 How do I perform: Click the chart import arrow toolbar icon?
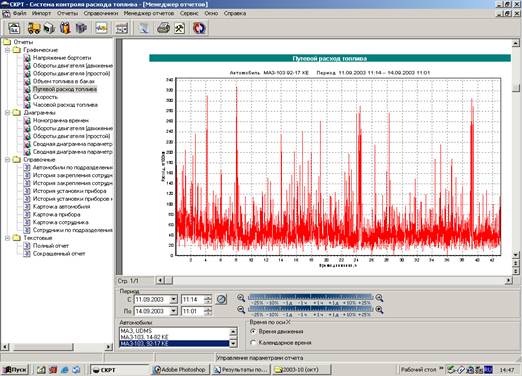click(101, 28)
